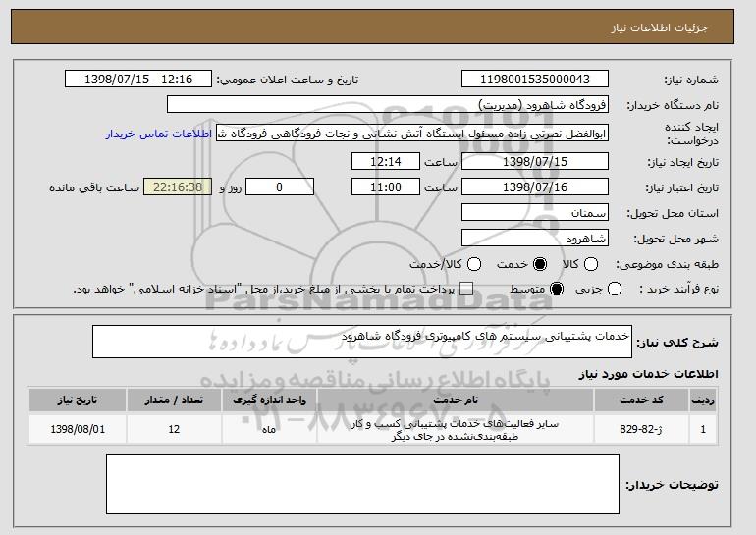Click need number field 1198001535000043

535,80
